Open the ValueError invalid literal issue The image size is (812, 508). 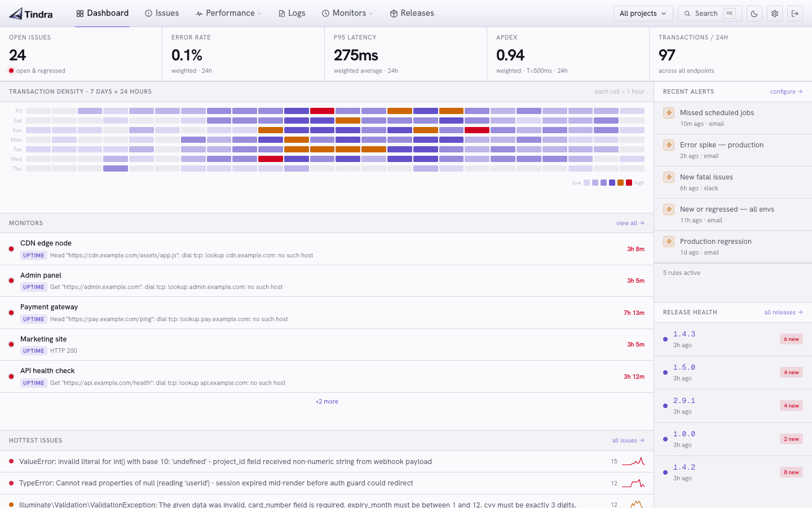click(326, 462)
